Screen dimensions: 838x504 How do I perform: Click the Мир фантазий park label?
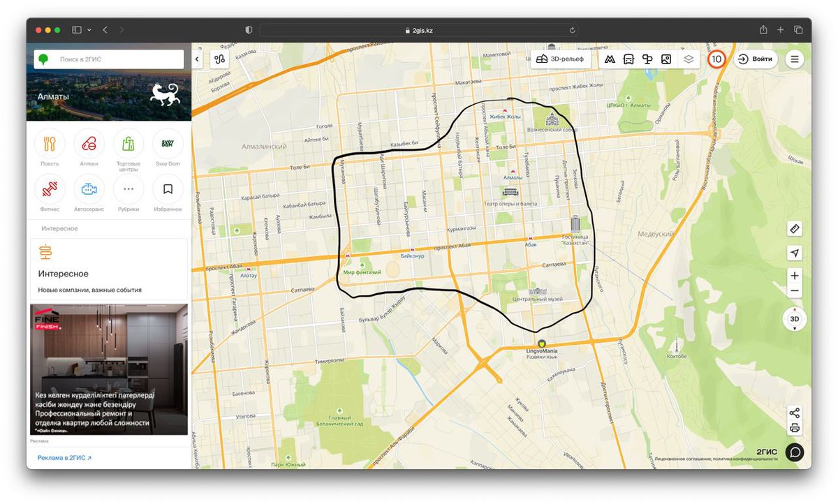pyautogui.click(x=362, y=272)
